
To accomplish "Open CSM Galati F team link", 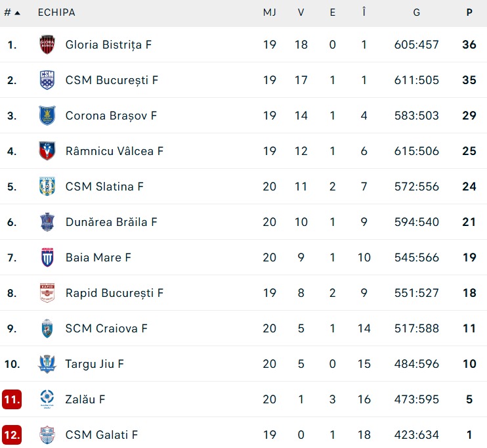I will tap(101, 435).
